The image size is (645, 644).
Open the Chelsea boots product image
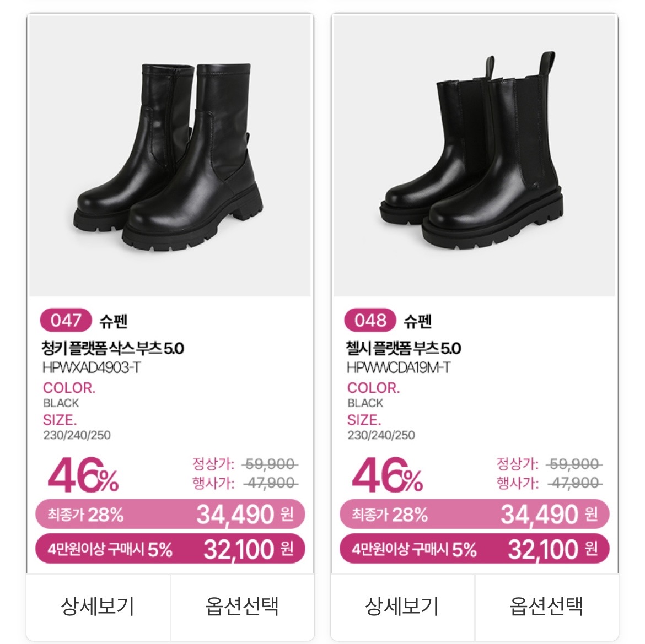click(x=474, y=156)
